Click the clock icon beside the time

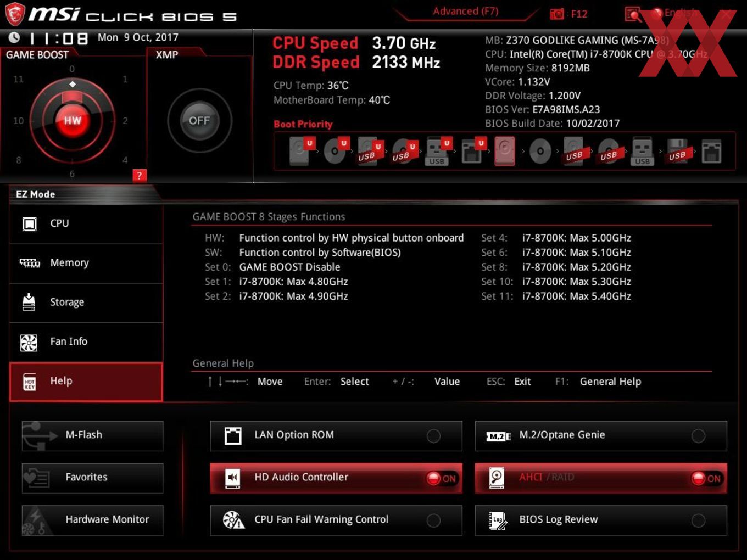point(14,37)
